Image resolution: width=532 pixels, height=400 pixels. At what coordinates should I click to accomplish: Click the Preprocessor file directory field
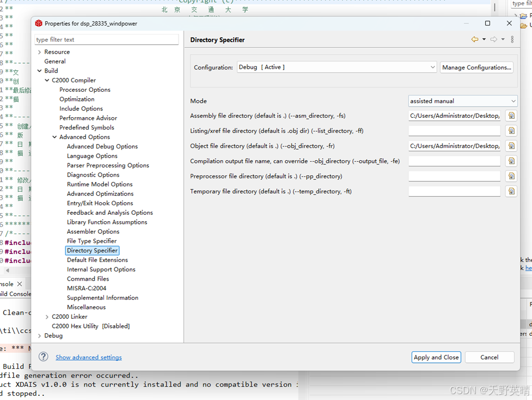point(454,176)
